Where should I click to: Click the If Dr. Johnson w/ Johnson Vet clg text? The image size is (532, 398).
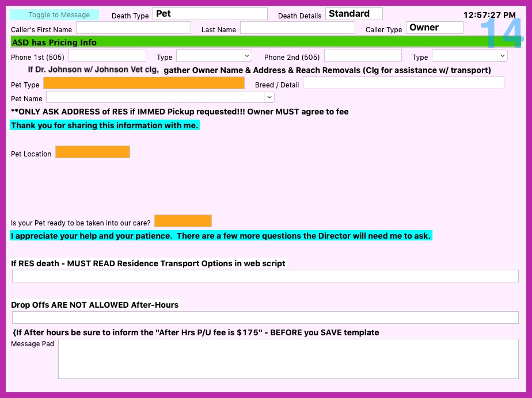tap(93, 70)
